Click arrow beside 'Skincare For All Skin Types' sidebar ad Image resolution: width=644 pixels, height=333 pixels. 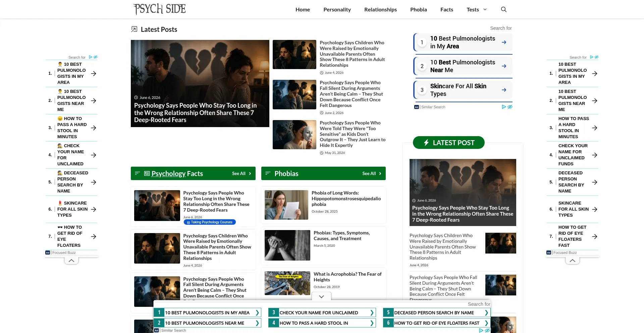pos(504,90)
